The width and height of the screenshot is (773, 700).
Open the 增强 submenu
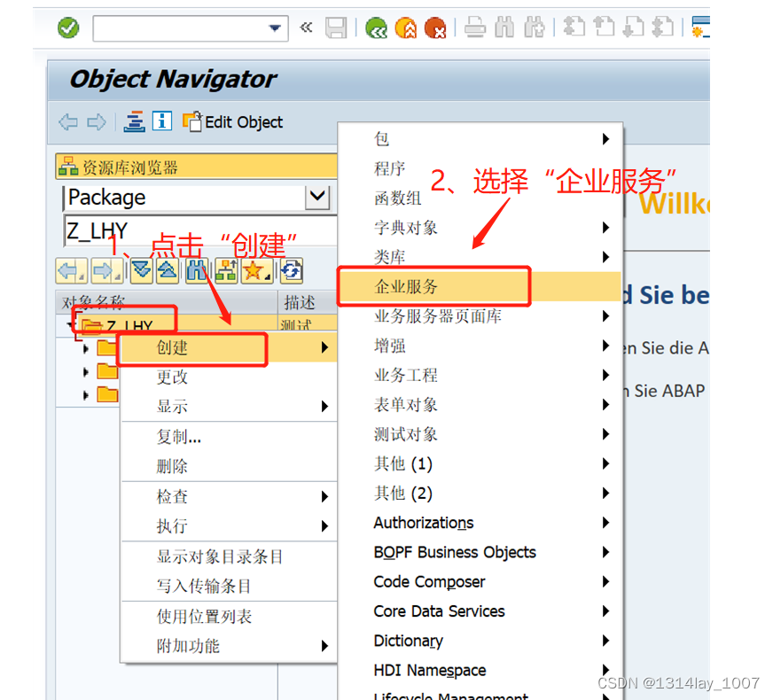[480, 346]
